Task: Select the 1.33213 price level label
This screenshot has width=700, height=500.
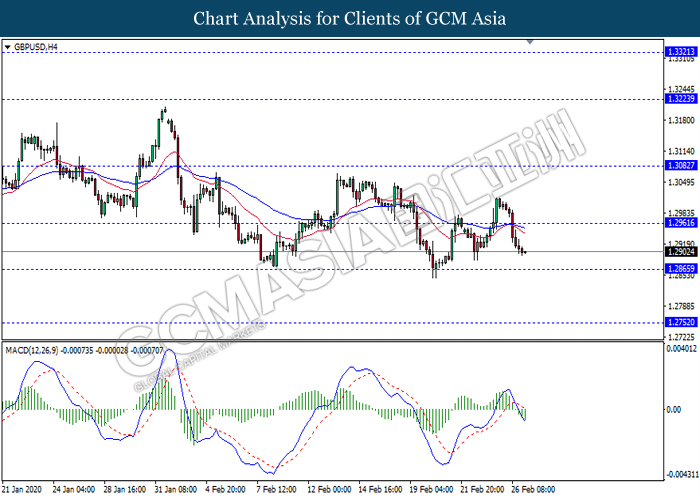Action: 681,52
